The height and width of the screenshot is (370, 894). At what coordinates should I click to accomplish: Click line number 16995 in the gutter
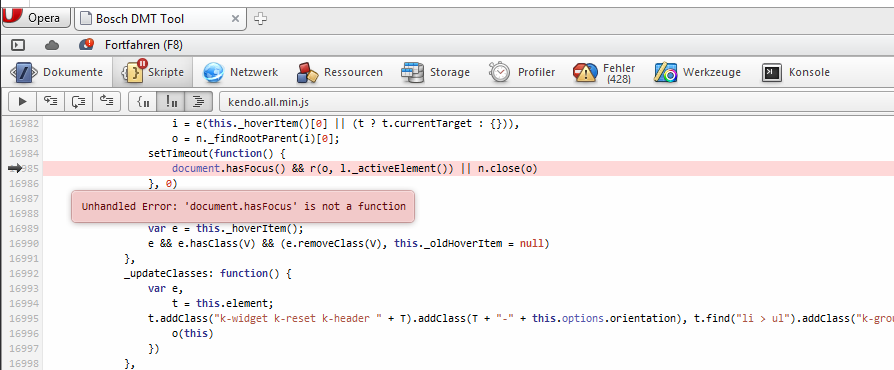coord(25,319)
